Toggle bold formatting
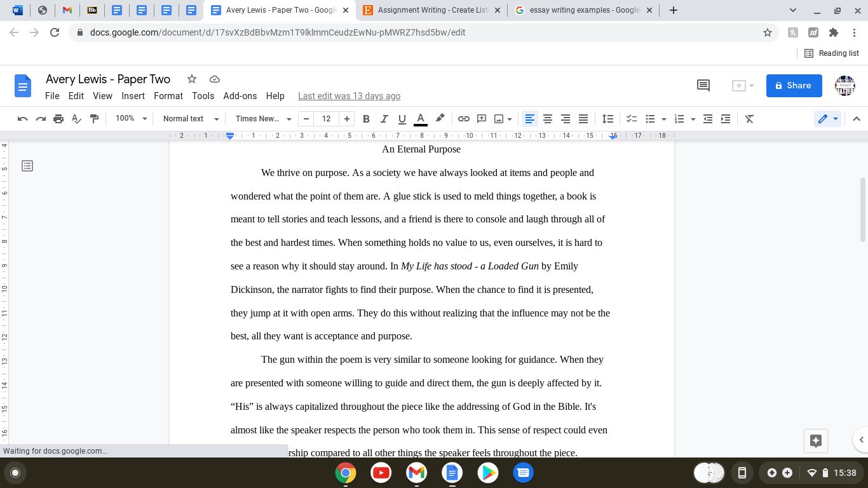 click(366, 119)
